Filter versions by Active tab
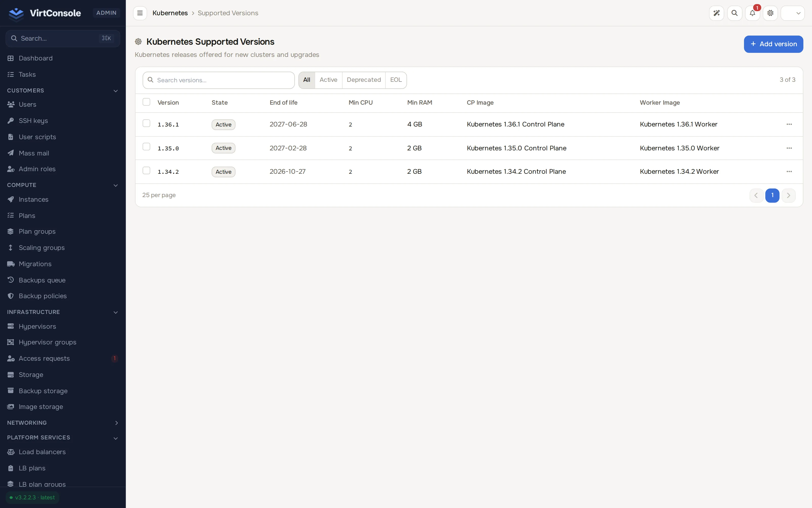Screen dimensions: 812x508 tap(329, 80)
